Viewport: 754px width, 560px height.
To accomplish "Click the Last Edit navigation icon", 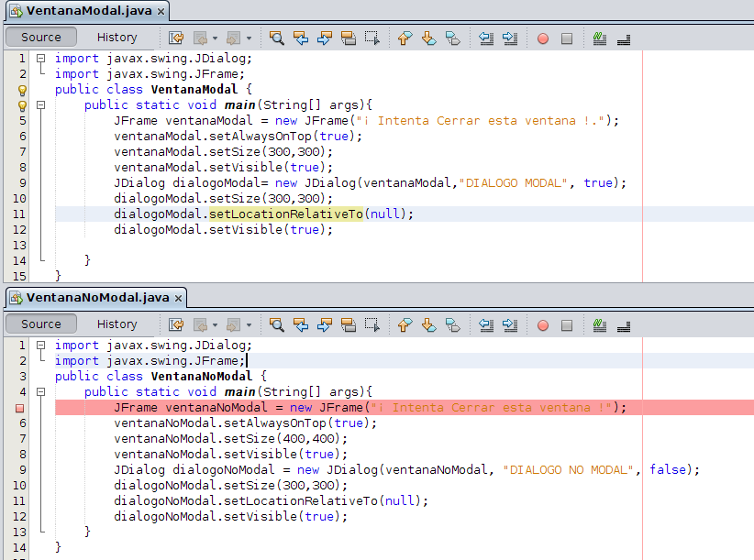I will coord(176,38).
